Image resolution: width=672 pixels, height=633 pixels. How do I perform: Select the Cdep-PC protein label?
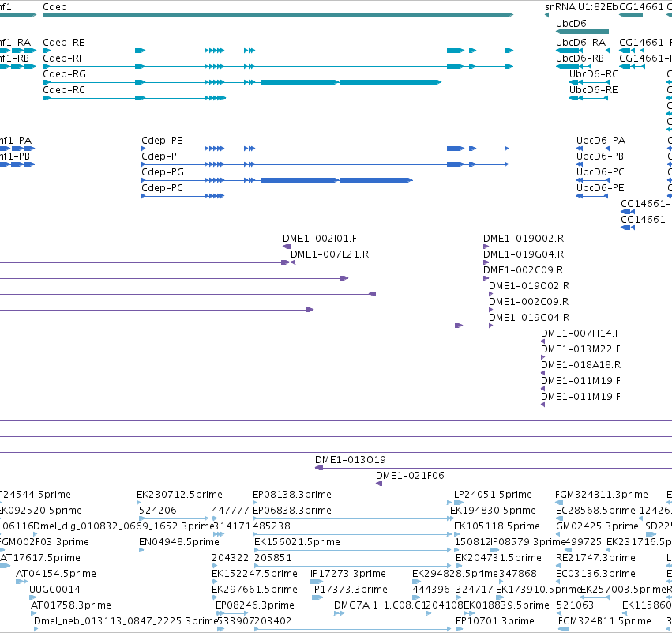162,188
